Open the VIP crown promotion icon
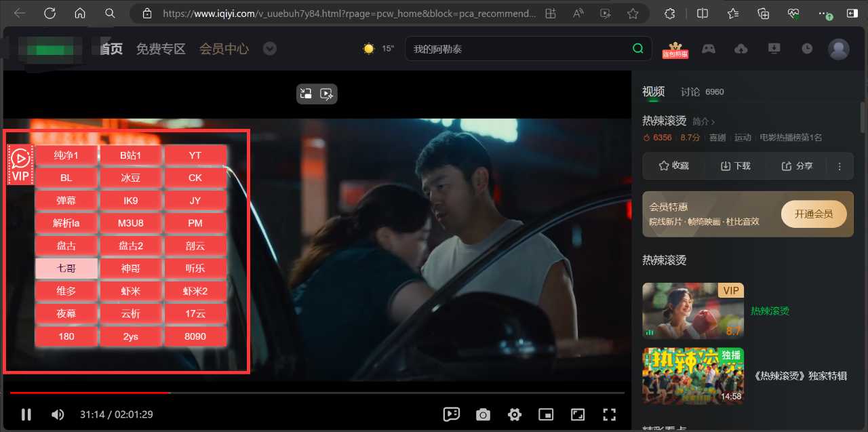The height and width of the screenshot is (432, 868). [x=675, y=49]
